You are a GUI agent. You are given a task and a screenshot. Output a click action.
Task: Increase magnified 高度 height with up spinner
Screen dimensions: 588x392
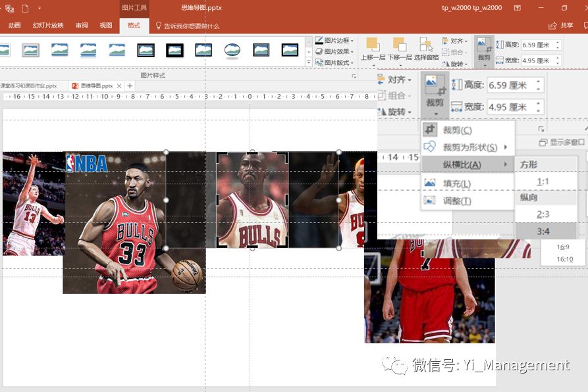(538, 82)
